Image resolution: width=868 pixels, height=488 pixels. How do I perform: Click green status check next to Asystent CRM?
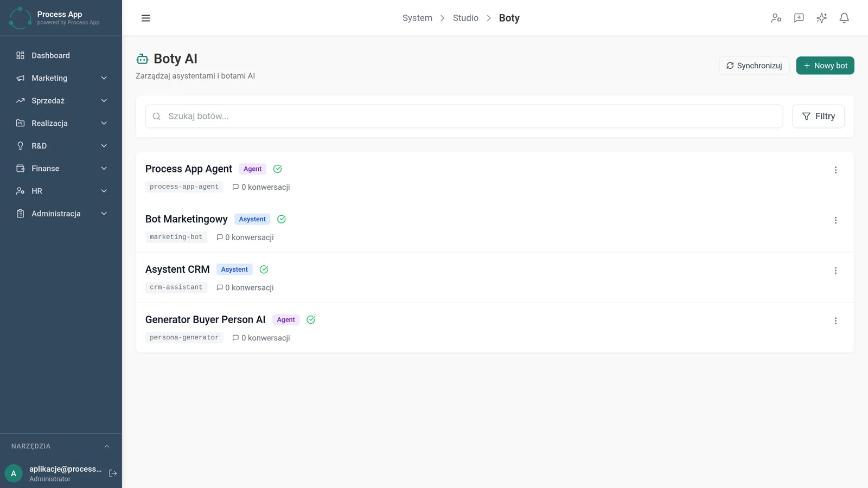pos(264,269)
